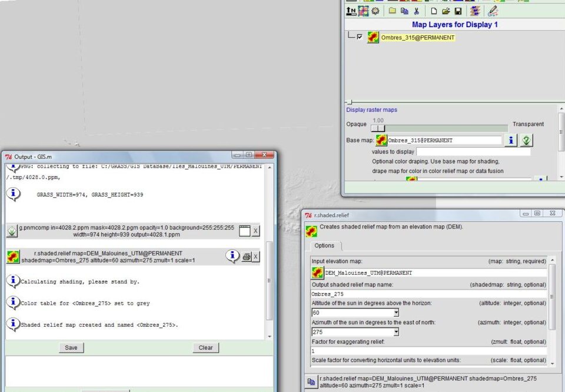Uncheck the Ombres_315@PERMANENT layer checkbox
The width and height of the screenshot is (565, 392).
click(x=360, y=37)
